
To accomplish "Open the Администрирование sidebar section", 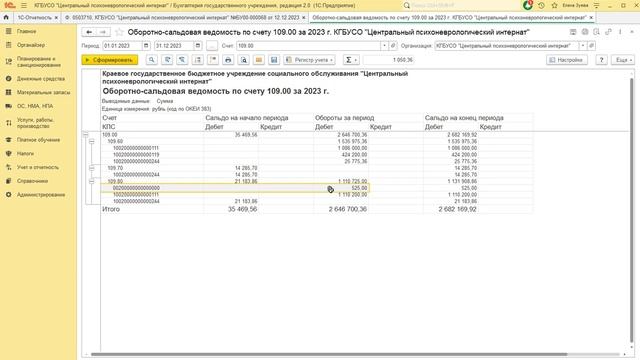I will (41, 195).
